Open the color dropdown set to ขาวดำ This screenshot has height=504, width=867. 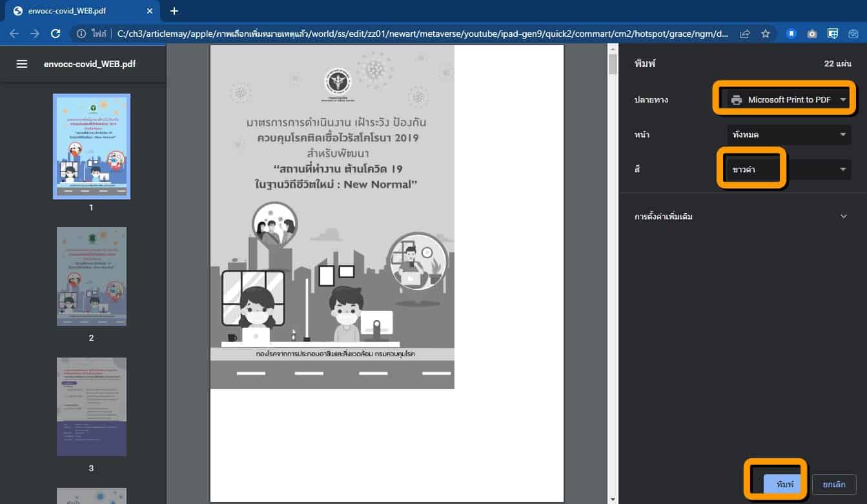pos(788,169)
